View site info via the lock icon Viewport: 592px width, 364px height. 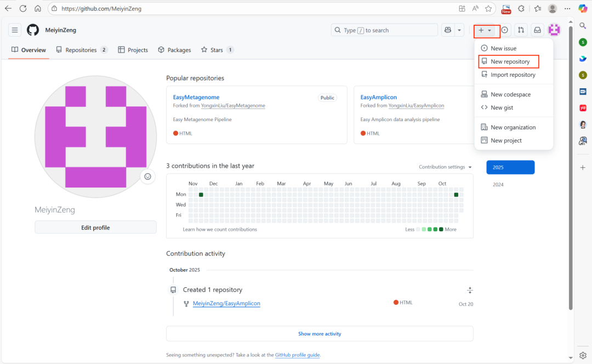(x=54, y=8)
